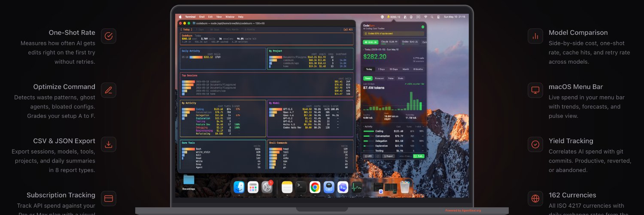Image resolution: width=644 pixels, height=215 pixels.
Task: Open the Help menu
Action: point(241,17)
